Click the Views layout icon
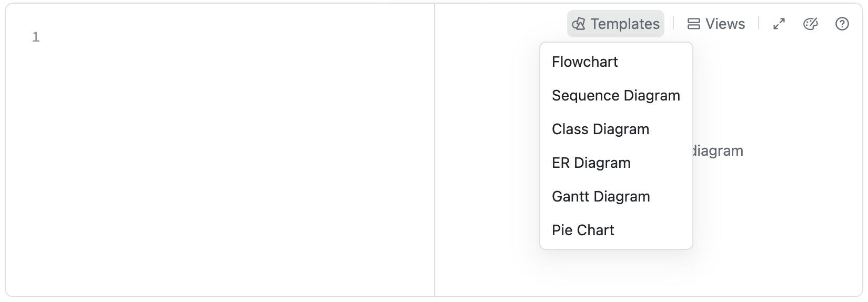868x302 pixels. [694, 24]
